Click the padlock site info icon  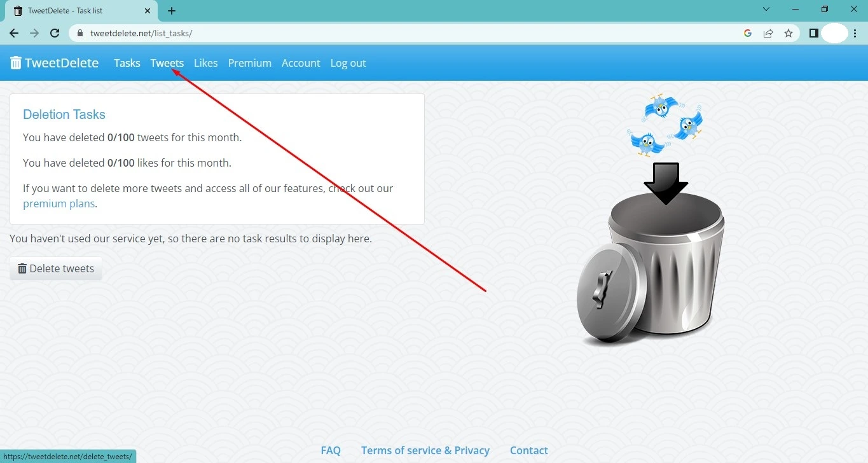(x=80, y=33)
